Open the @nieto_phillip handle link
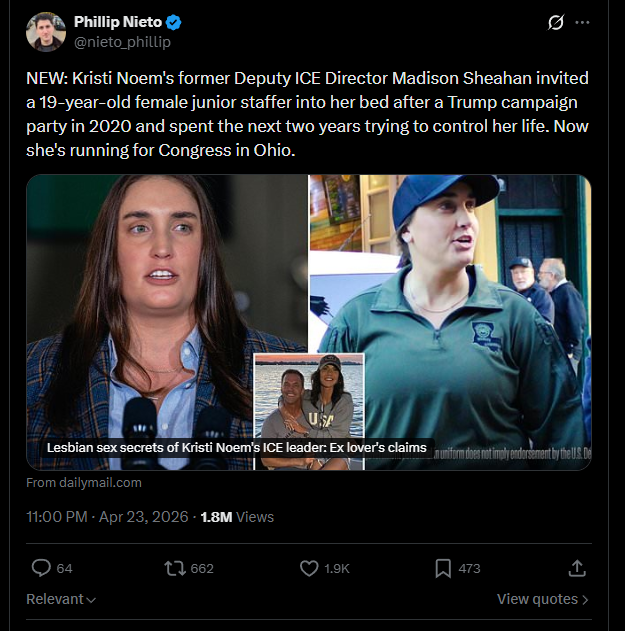The width and height of the screenshot is (625, 631). (x=122, y=42)
